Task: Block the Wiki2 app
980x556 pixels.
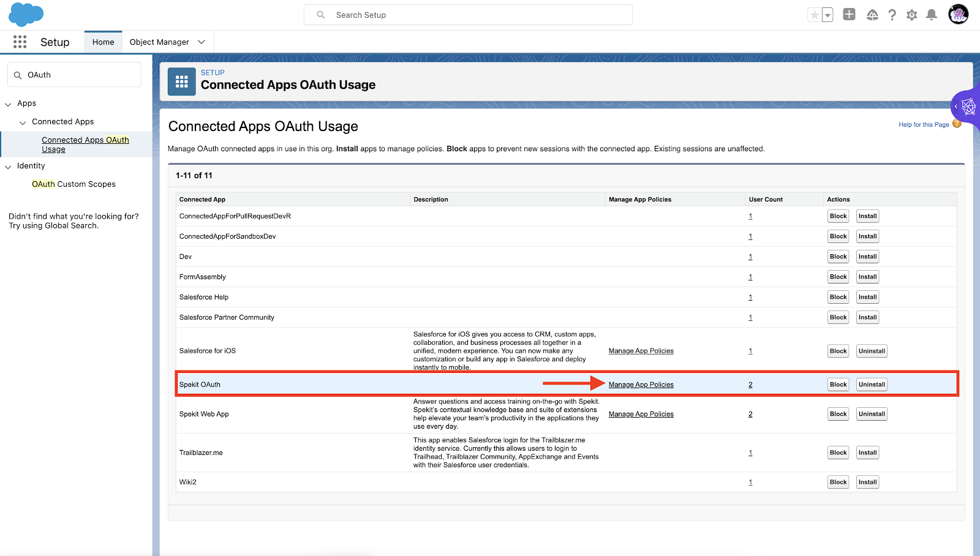Action: 838,482
